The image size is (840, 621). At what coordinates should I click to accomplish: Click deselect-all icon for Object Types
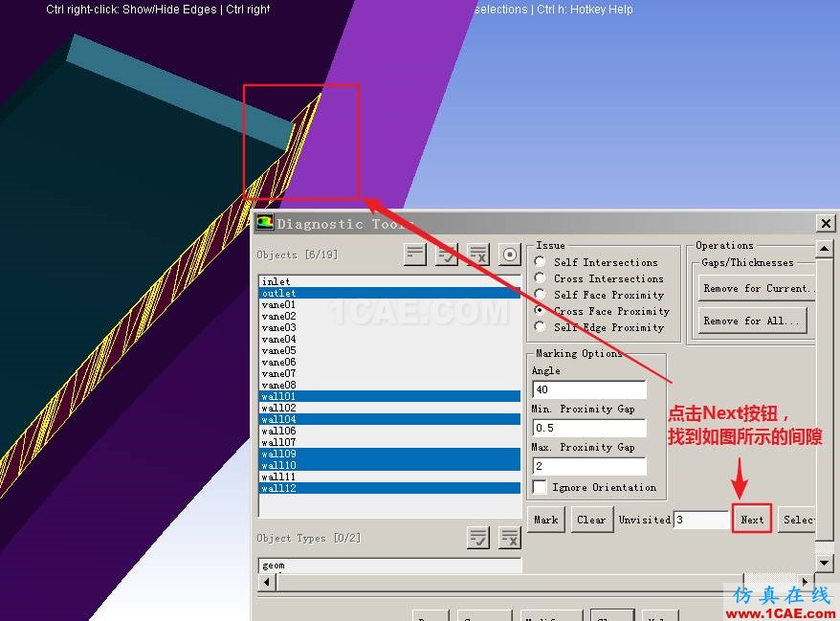click(x=510, y=537)
